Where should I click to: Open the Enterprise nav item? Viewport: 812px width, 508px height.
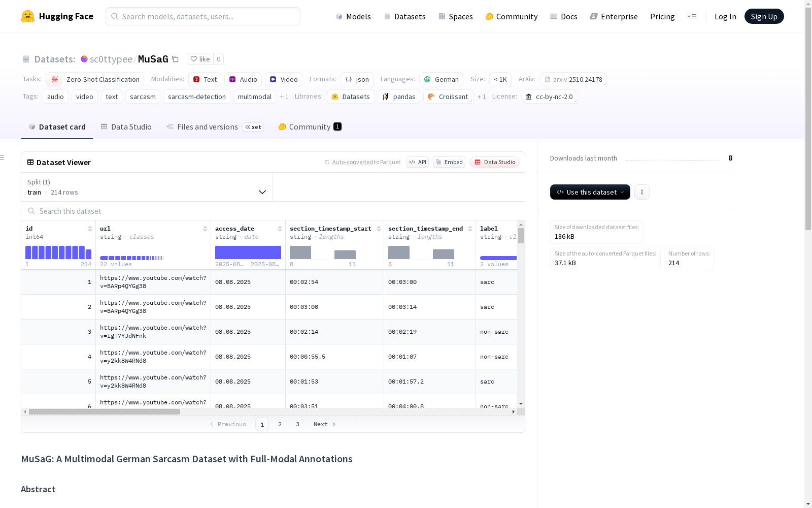[x=614, y=16]
